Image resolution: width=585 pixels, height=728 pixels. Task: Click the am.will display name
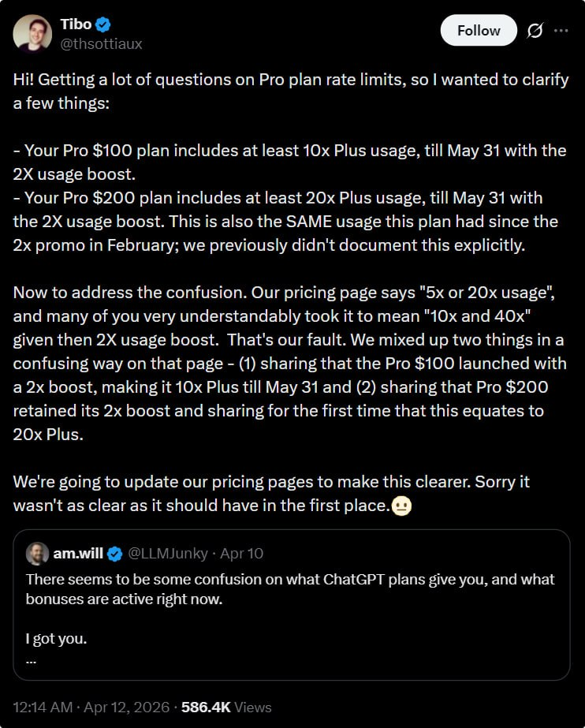79,554
